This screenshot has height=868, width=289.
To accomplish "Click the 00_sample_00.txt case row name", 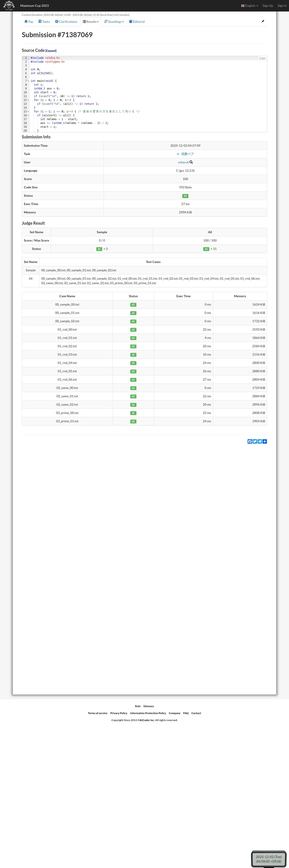I will (67, 305).
